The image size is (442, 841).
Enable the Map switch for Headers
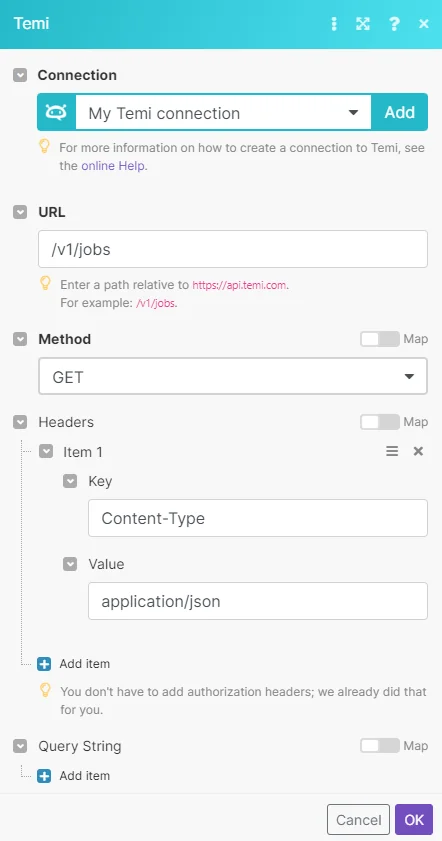(x=380, y=422)
